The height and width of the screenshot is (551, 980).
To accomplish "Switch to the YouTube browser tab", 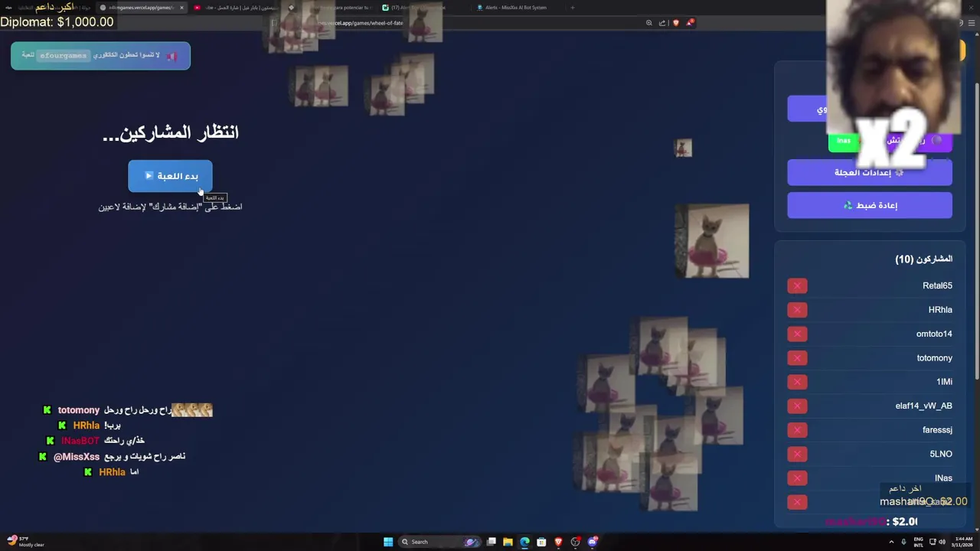I will click(237, 8).
